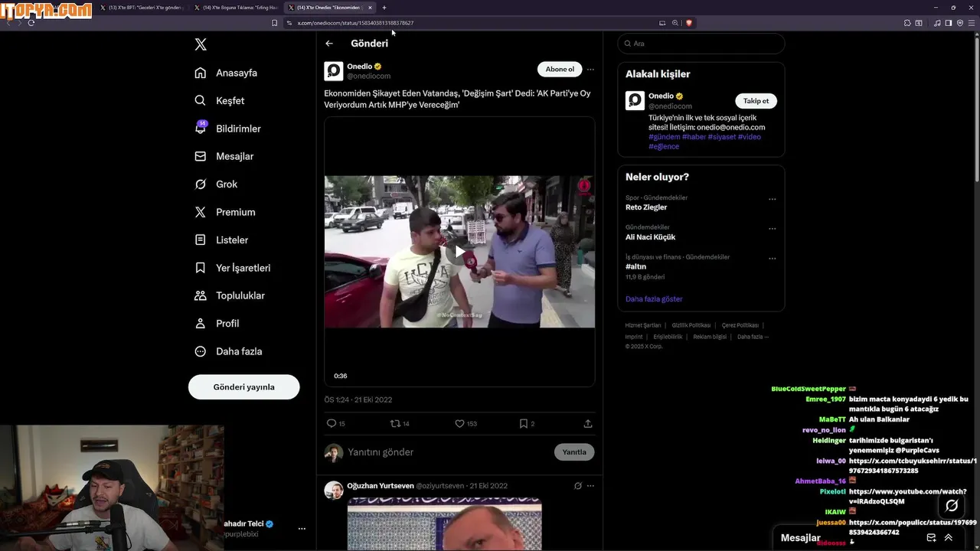Image resolution: width=980 pixels, height=551 pixels.
Task: Click floating Grok button
Action: pyautogui.click(x=952, y=506)
